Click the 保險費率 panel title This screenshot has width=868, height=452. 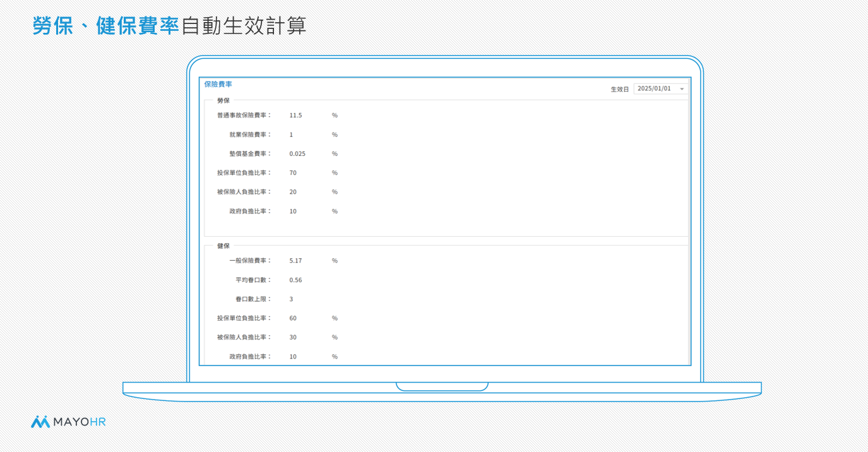tap(218, 84)
